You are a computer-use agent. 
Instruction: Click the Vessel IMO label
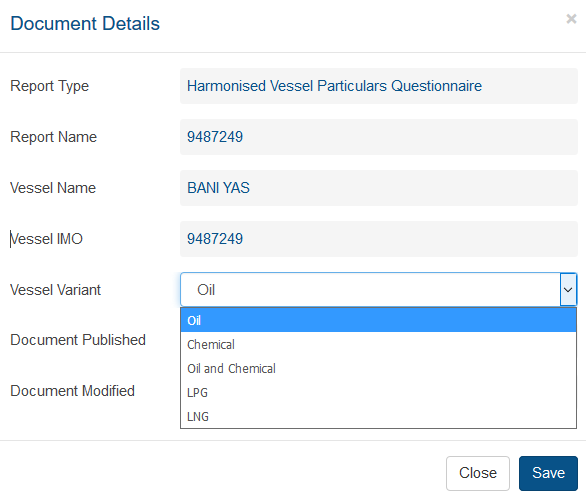[x=46, y=239]
